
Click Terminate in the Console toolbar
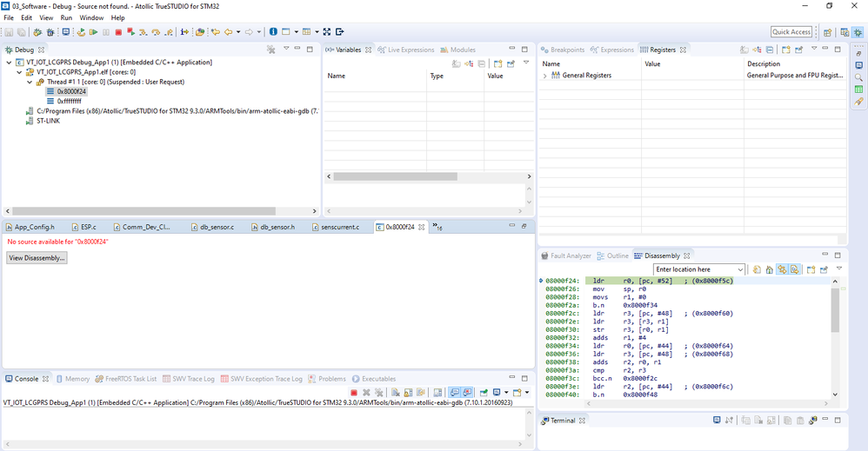[354, 392]
